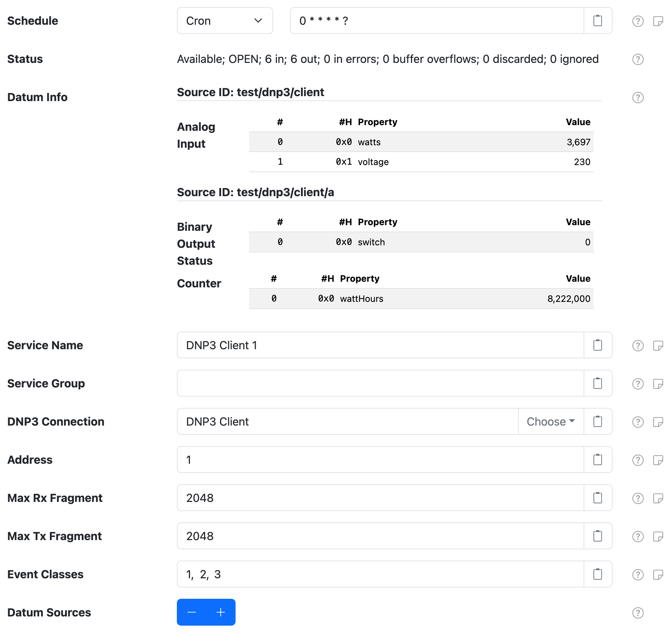Copy the Service Name value

tap(598, 345)
